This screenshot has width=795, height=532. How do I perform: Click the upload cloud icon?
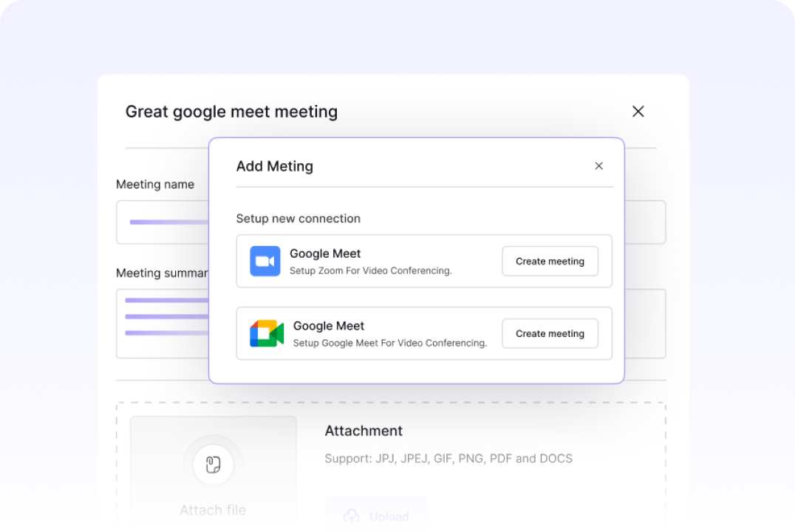(352, 516)
